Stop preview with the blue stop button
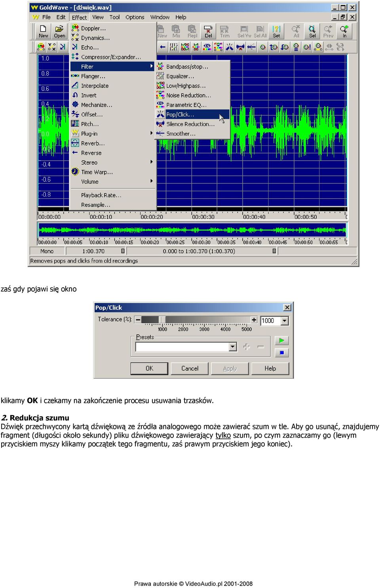The width and height of the screenshot is (380, 588). pos(281,353)
